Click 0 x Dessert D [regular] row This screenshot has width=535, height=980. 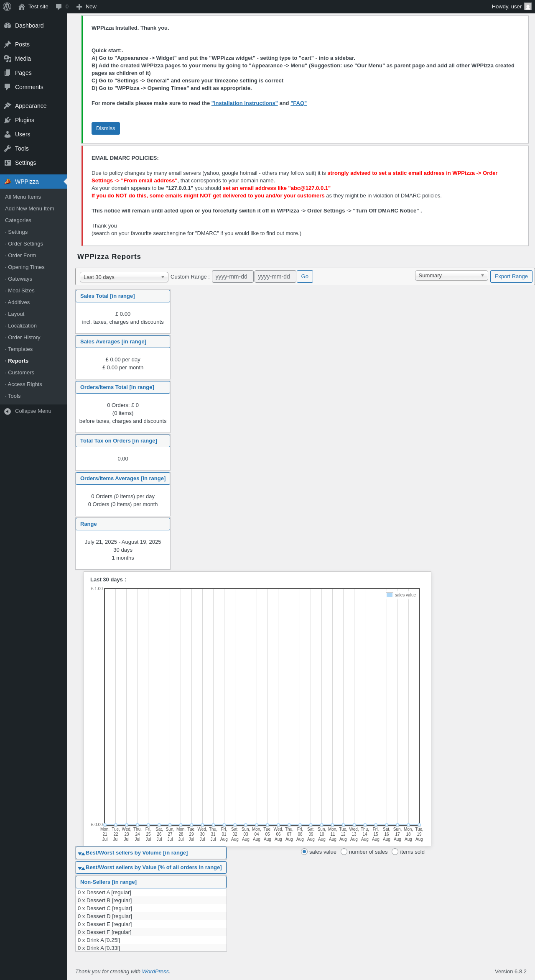(151, 916)
